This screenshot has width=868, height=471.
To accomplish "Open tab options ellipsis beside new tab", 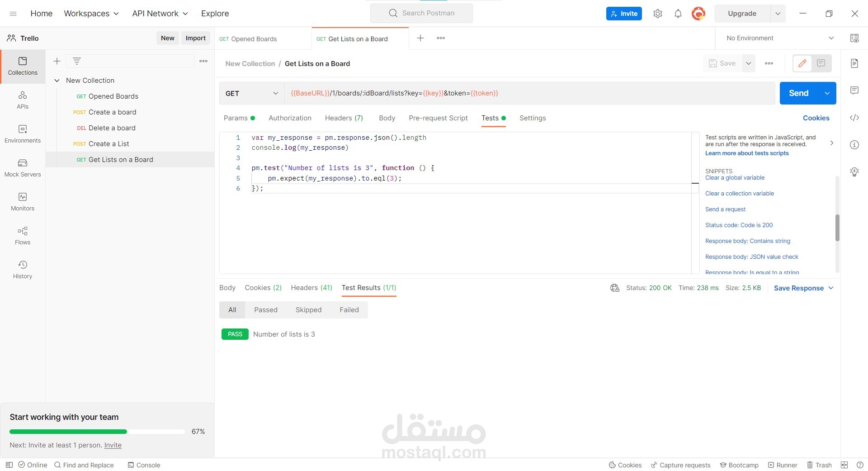I will tap(441, 38).
